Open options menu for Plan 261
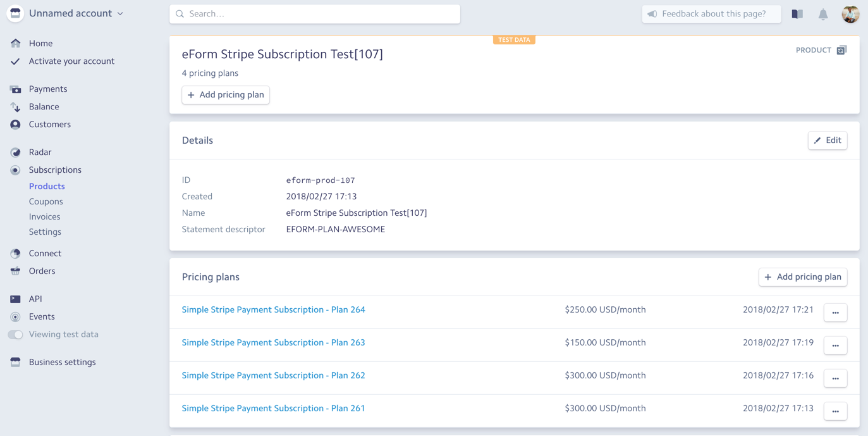This screenshot has height=436, width=868. tap(835, 411)
